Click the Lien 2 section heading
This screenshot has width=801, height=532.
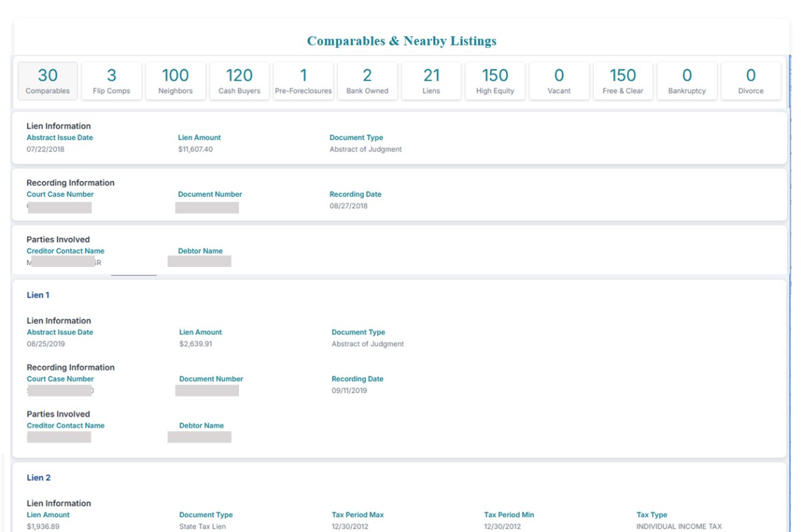click(39, 478)
